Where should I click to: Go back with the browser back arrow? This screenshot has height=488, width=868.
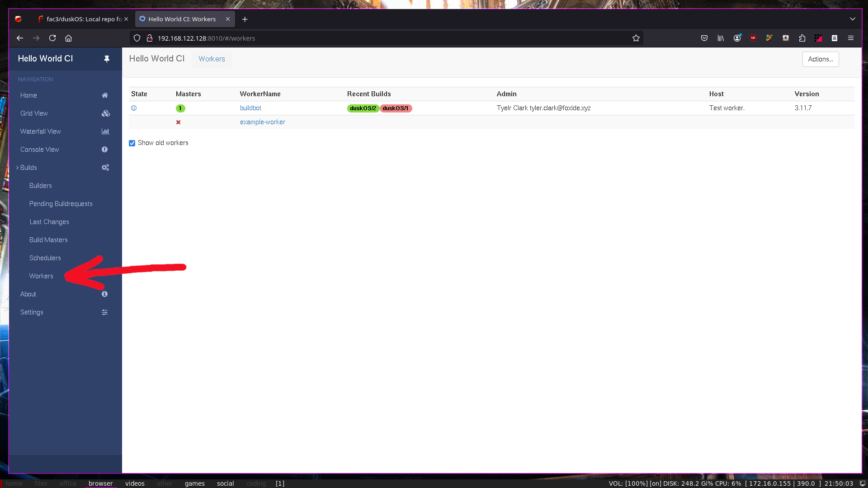click(20, 38)
